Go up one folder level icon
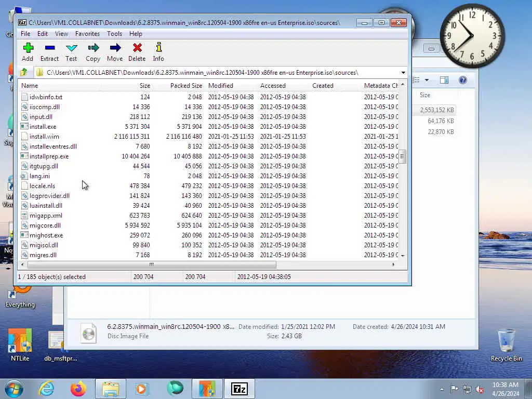Screen dimensions: 532x399 pyautogui.click(x=24, y=72)
